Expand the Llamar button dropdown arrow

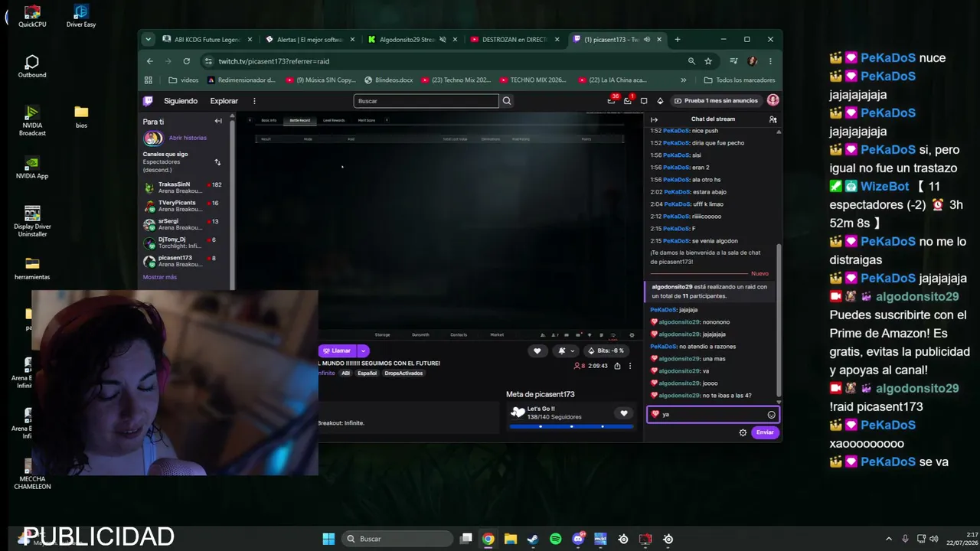[363, 350]
